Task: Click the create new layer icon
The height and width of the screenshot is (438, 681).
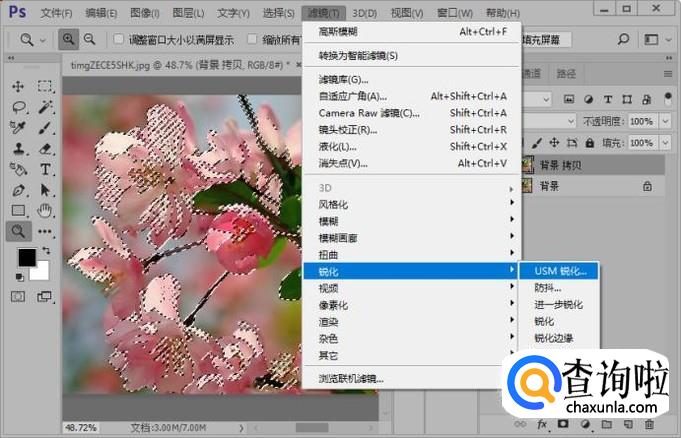Action: click(628, 424)
